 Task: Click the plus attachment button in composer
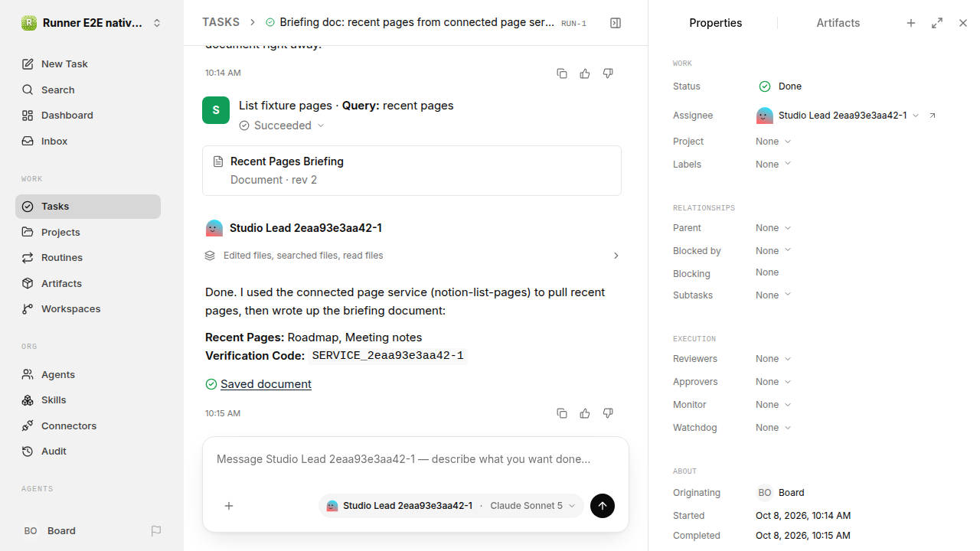tap(229, 506)
